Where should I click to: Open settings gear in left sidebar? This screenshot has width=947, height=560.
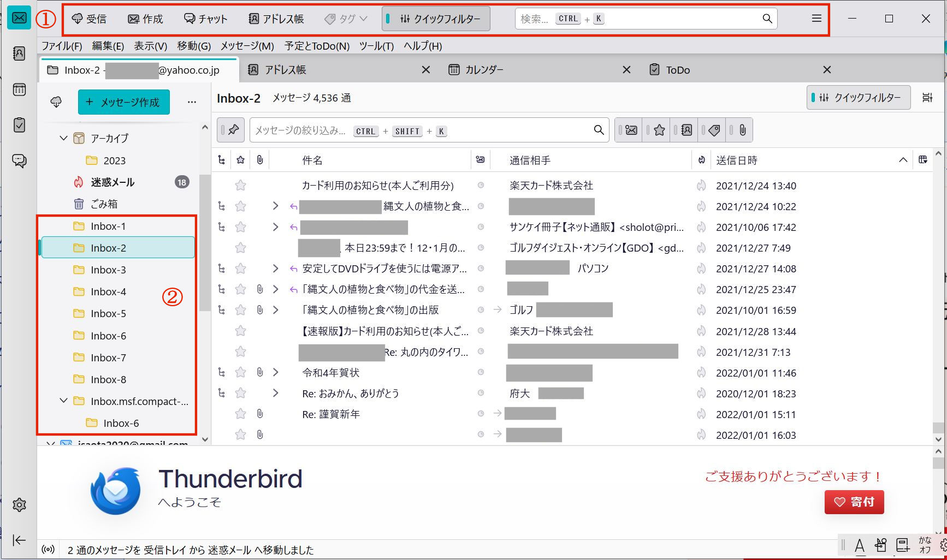(x=19, y=505)
